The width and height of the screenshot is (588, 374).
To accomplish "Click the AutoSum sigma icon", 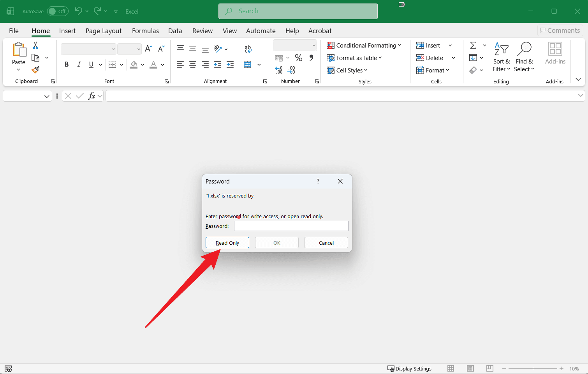I will pyautogui.click(x=473, y=46).
